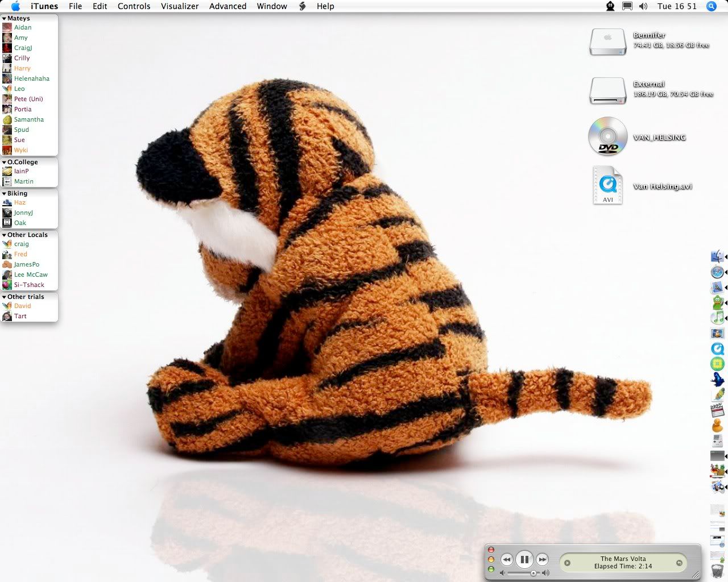Click the curved arrow at right of track display
Image resolution: width=728 pixels, height=582 pixels.
point(679,563)
